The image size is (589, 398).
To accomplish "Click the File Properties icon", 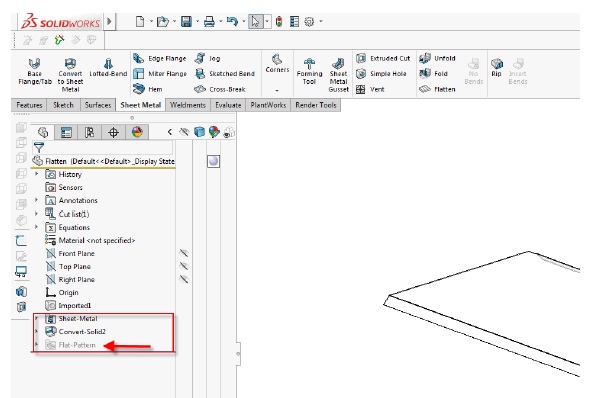I will point(294,21).
